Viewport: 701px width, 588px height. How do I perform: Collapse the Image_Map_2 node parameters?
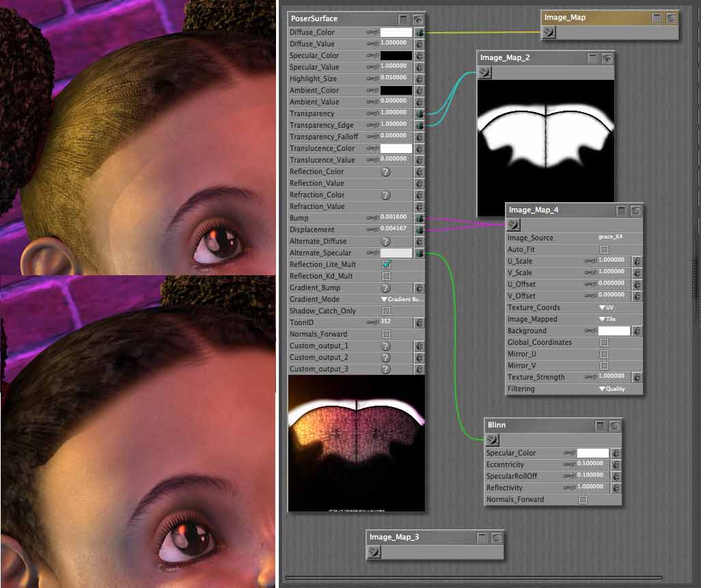coord(592,58)
